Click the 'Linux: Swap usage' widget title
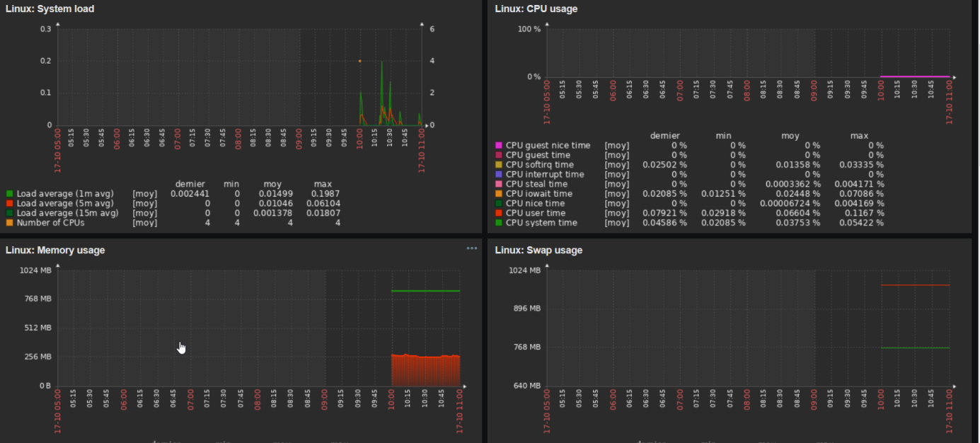This screenshot has width=980, height=443. [x=538, y=250]
